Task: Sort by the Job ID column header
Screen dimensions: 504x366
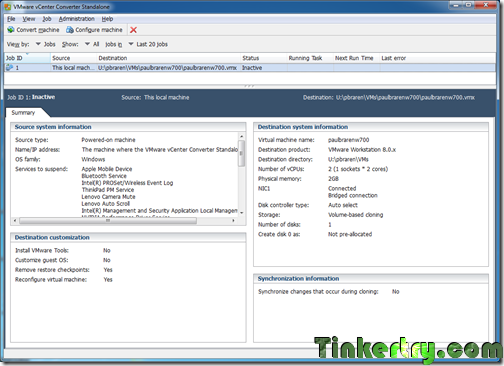Action: 27,58
